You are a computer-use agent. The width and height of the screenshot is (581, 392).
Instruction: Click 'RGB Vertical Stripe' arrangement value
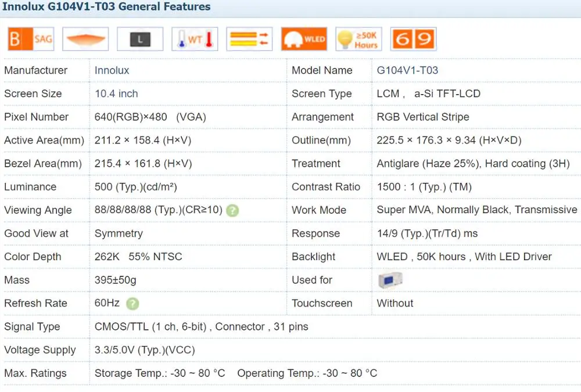coord(423,117)
